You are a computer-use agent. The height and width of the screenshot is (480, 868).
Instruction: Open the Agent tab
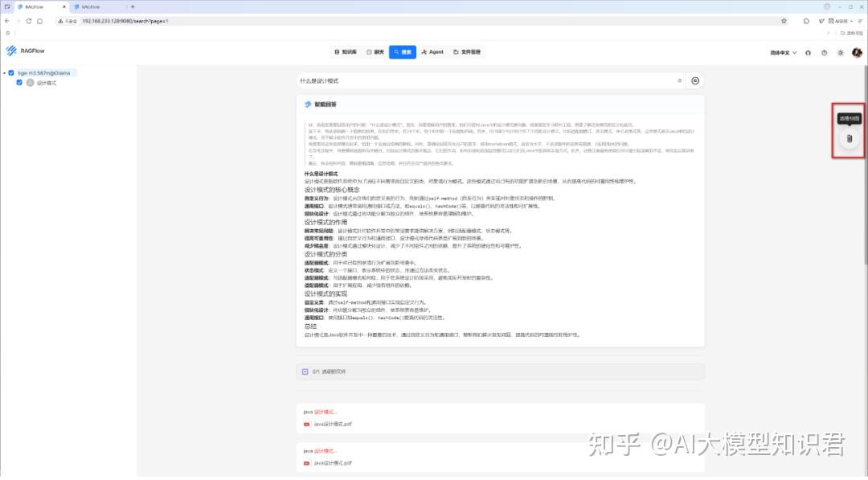pos(432,52)
